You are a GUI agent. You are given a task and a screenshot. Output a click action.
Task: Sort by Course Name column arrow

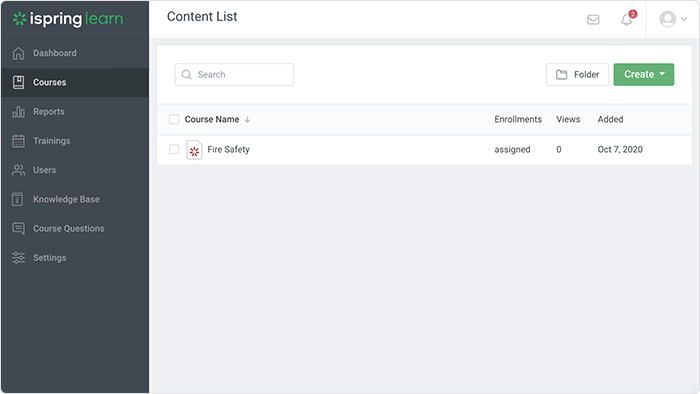pos(247,120)
